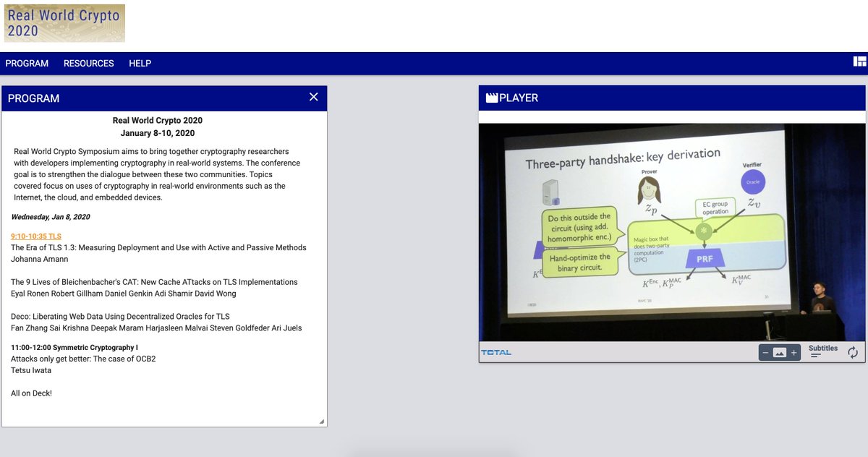Image resolution: width=868 pixels, height=457 pixels.
Task: Click the video in the Player
Action: 672,231
